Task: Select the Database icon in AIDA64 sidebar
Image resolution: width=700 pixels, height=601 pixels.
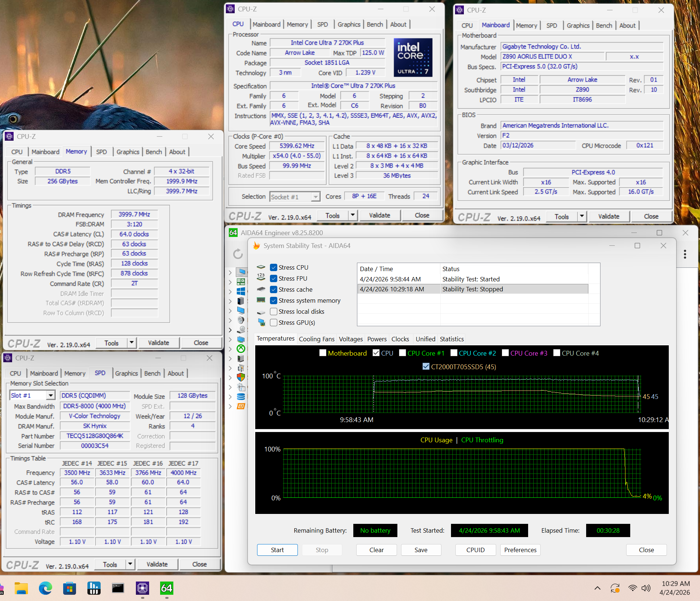Action: 241,396
